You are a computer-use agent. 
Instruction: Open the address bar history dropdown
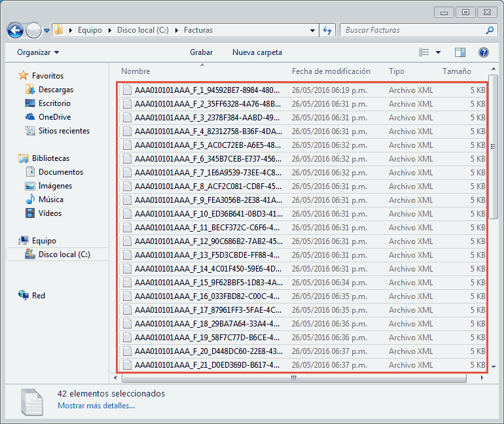point(312,31)
